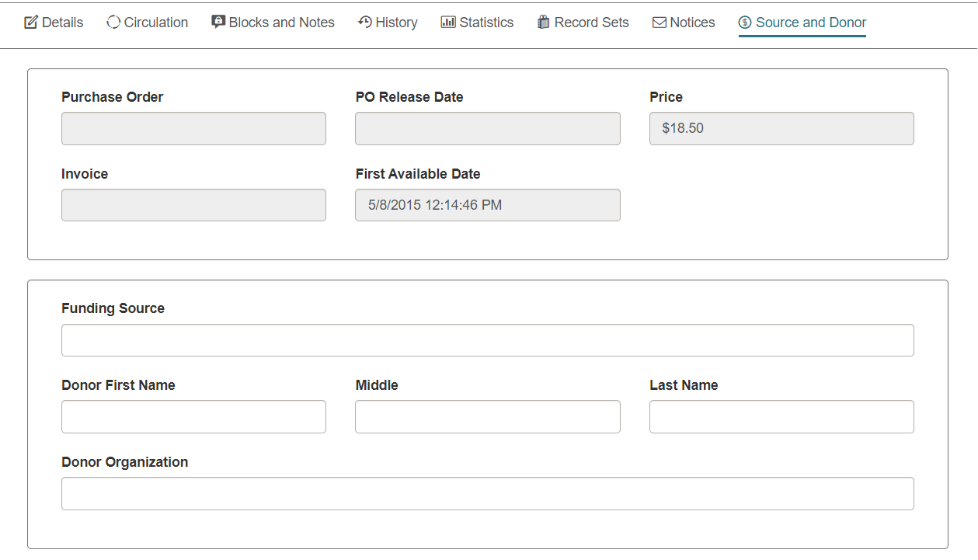Viewport: 978px width, 560px height.
Task: Click inside the Invoice field
Action: (x=193, y=205)
